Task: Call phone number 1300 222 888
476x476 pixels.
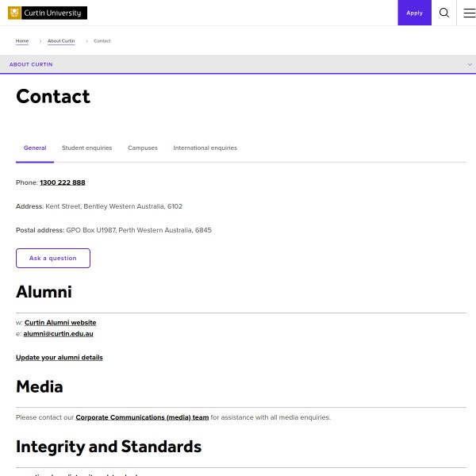Action: (63, 182)
